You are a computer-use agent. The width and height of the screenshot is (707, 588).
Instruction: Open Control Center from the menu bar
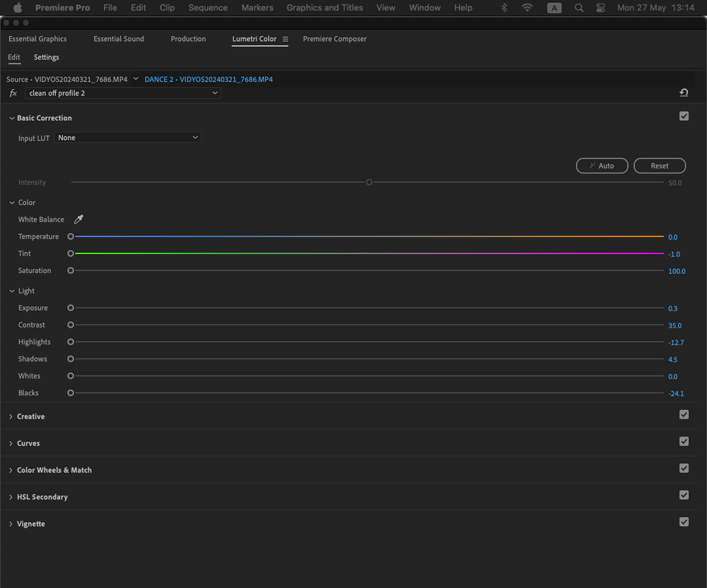tap(601, 8)
